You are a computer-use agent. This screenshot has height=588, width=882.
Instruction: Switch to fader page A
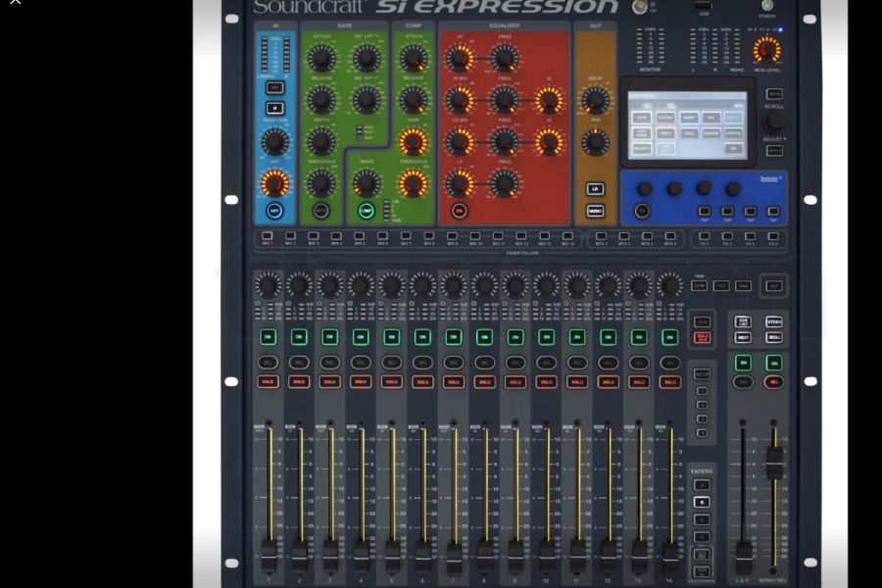click(x=702, y=484)
